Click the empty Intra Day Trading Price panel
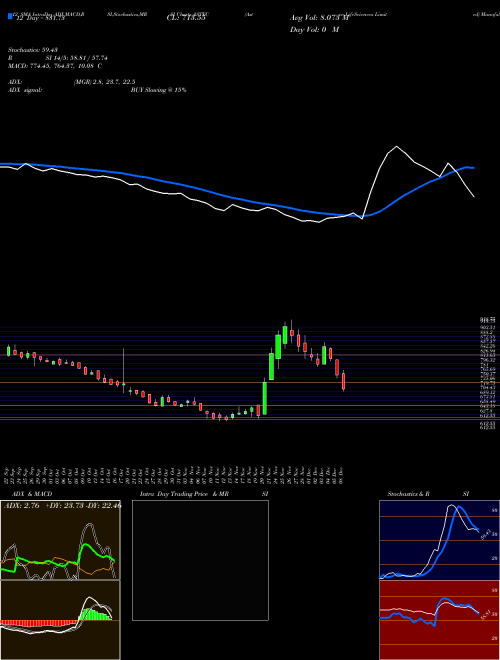500x660 pixels. point(200,560)
